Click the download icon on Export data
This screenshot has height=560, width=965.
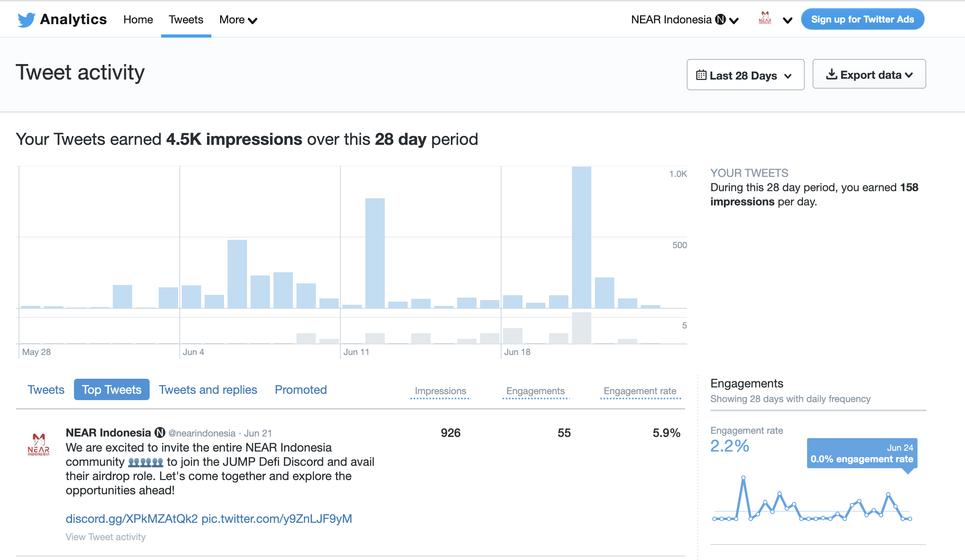pos(831,74)
